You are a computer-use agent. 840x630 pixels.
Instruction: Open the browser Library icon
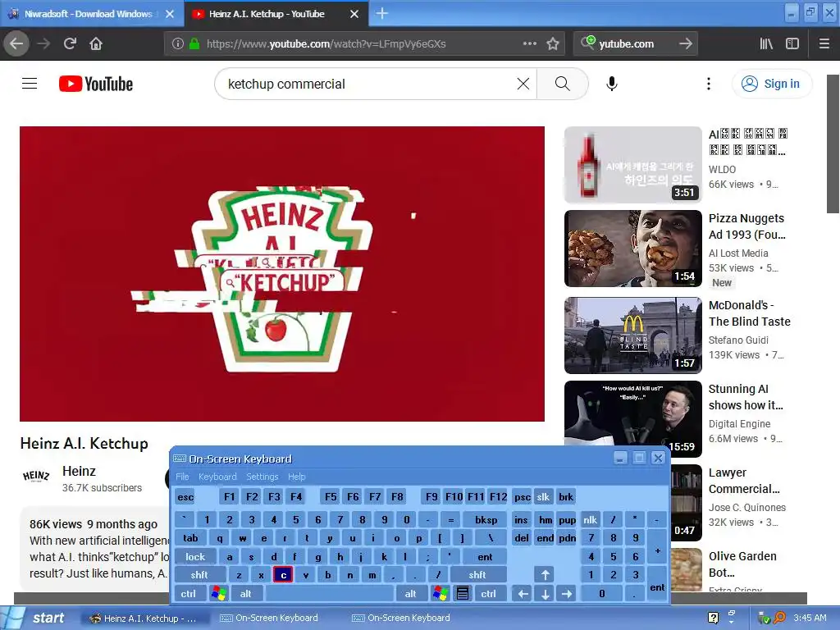click(766, 44)
